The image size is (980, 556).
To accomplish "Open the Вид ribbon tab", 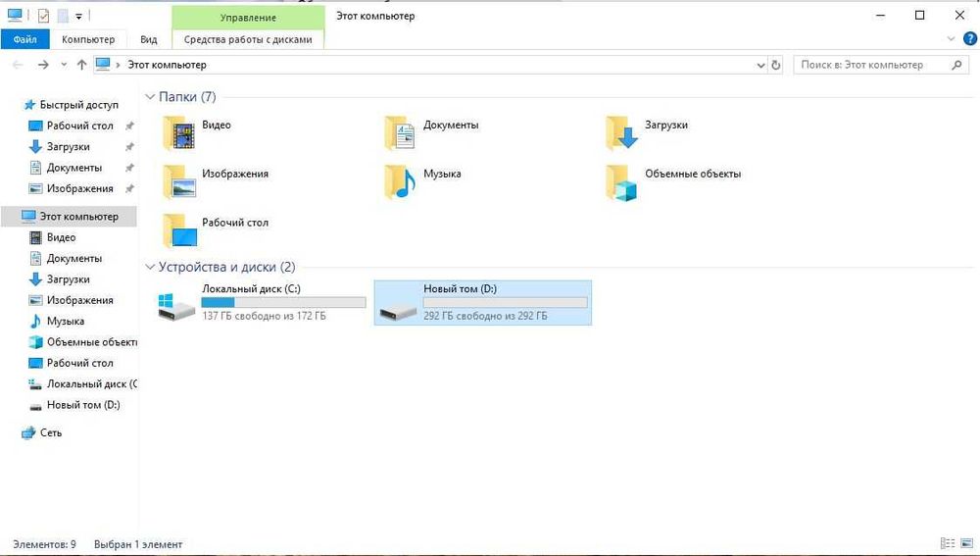I will [149, 39].
